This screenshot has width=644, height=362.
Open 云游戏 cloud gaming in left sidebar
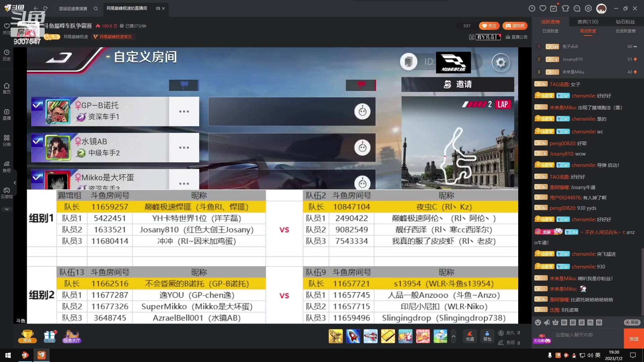pos(7,193)
